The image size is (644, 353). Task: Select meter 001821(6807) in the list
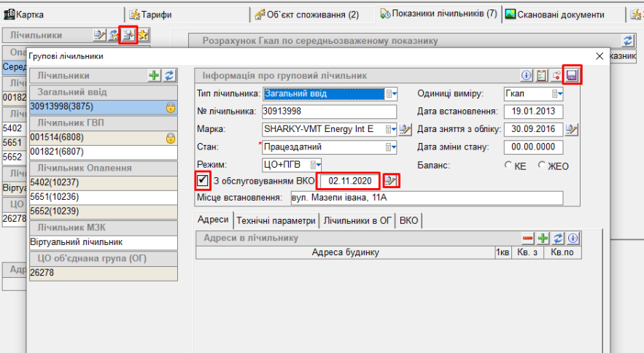[102, 152]
